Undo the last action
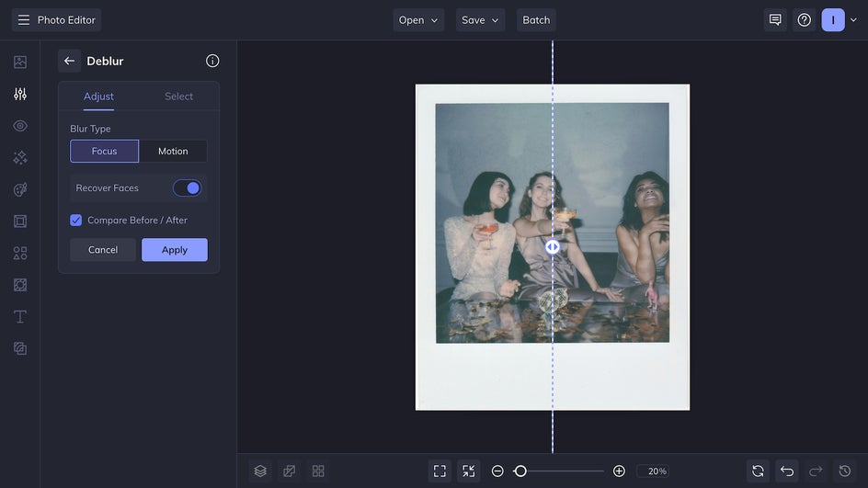Viewport: 868px width, 488px height. pyautogui.click(x=787, y=471)
